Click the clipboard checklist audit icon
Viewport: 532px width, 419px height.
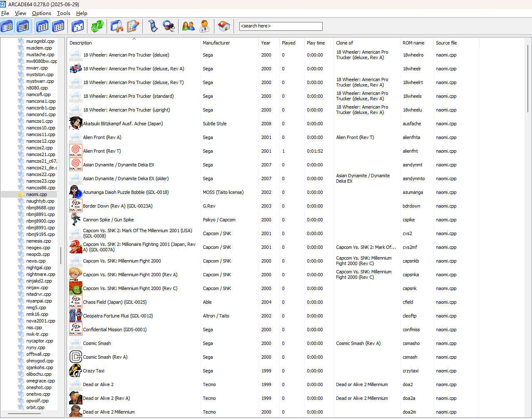click(132, 26)
